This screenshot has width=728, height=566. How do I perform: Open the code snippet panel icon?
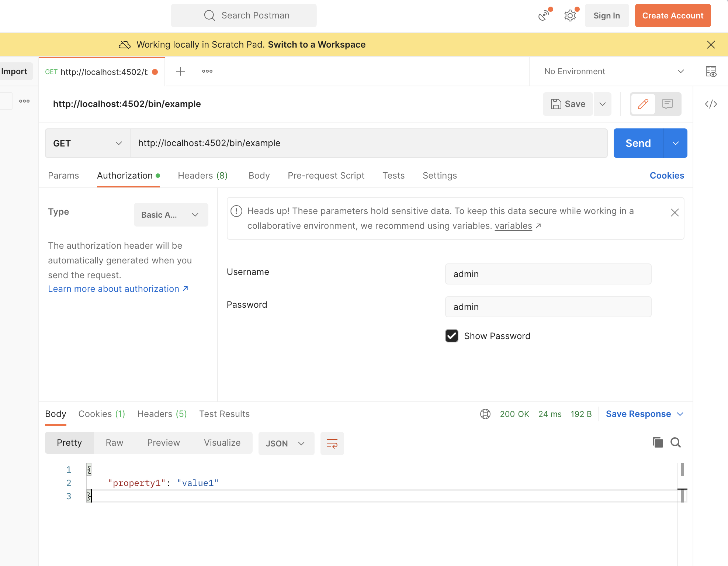coord(711,104)
